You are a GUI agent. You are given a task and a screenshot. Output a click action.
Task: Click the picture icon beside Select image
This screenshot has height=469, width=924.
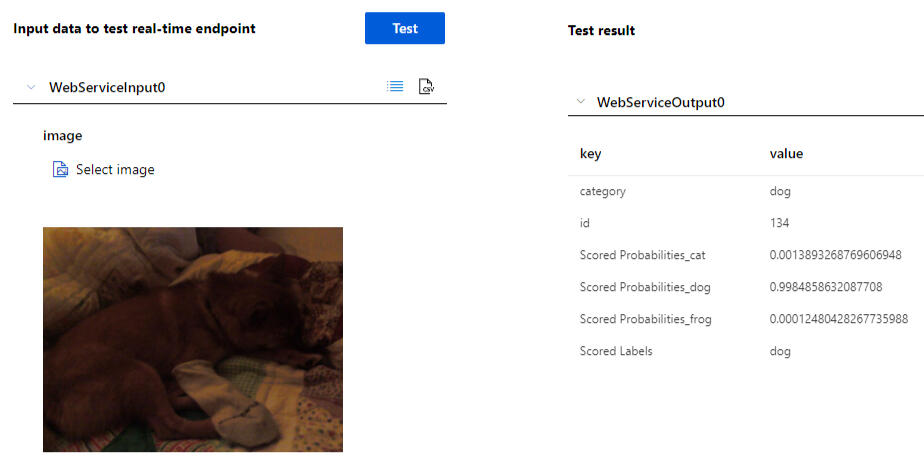tap(60, 170)
